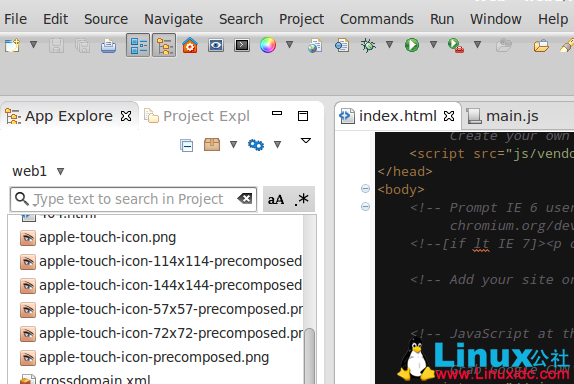The width and height of the screenshot is (574, 384).
Task: Open the Project menu
Action: click(x=301, y=19)
